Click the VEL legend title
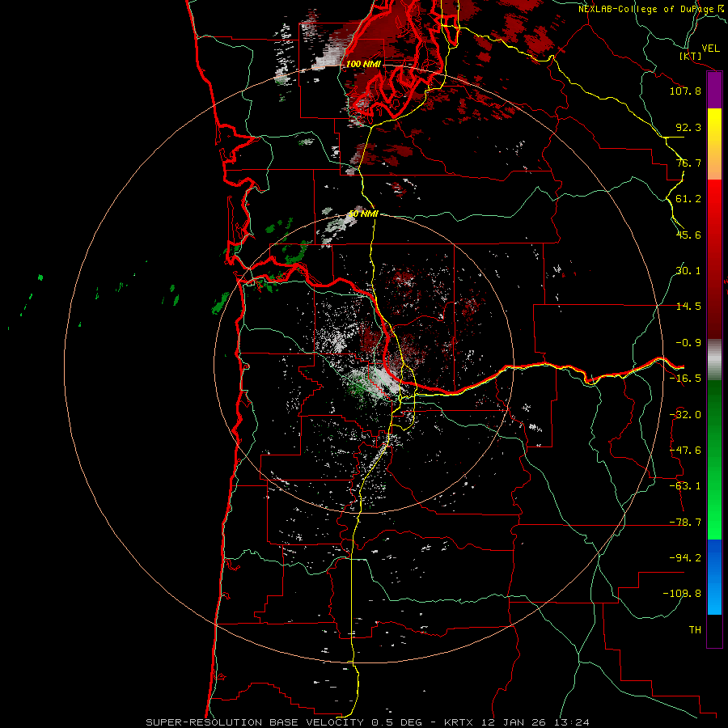This screenshot has height=728, width=728. (710, 49)
